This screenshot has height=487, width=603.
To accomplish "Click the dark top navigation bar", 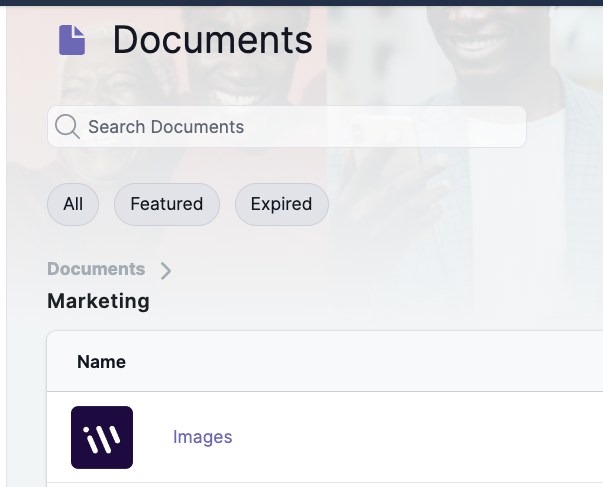I will 300,2.
